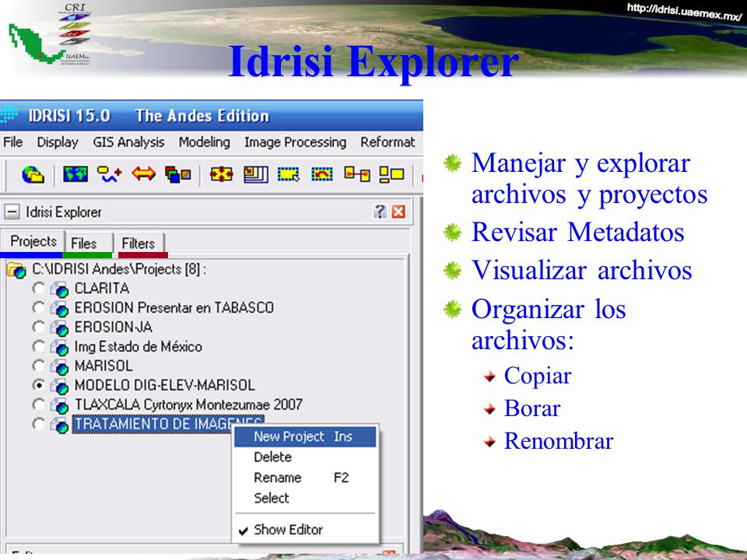Click the CLARITA project icon
The width and height of the screenshot is (747, 560).
click(60, 289)
